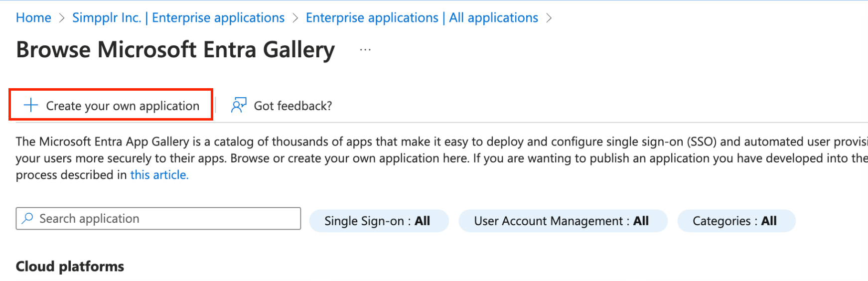Image resolution: width=868 pixels, height=281 pixels.
Task: Select Create your own application
Action: [x=122, y=106]
